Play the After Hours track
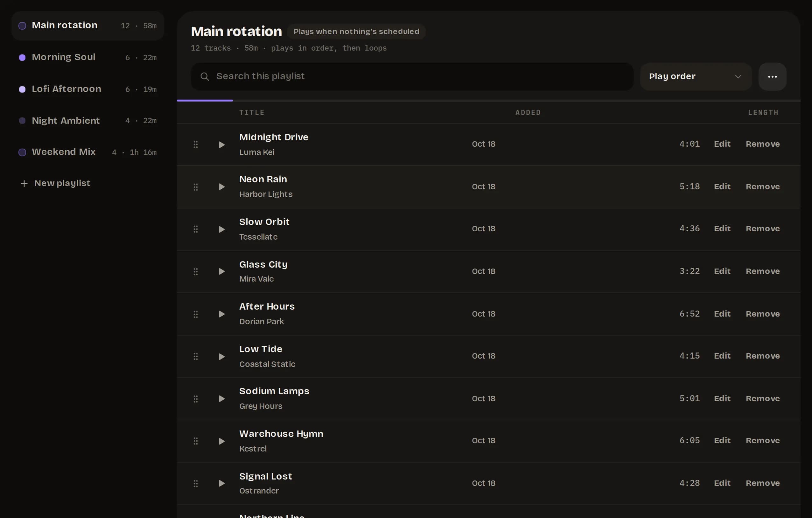 (221, 314)
